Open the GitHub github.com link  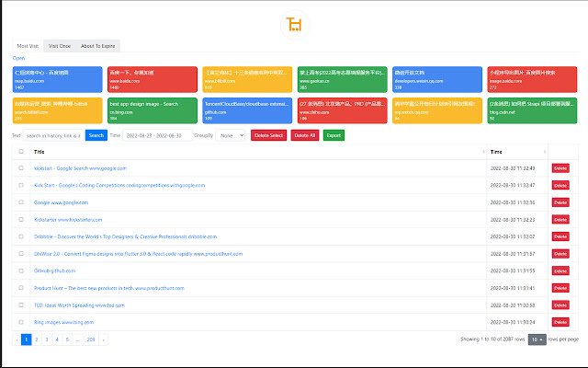pyautogui.click(x=54, y=270)
